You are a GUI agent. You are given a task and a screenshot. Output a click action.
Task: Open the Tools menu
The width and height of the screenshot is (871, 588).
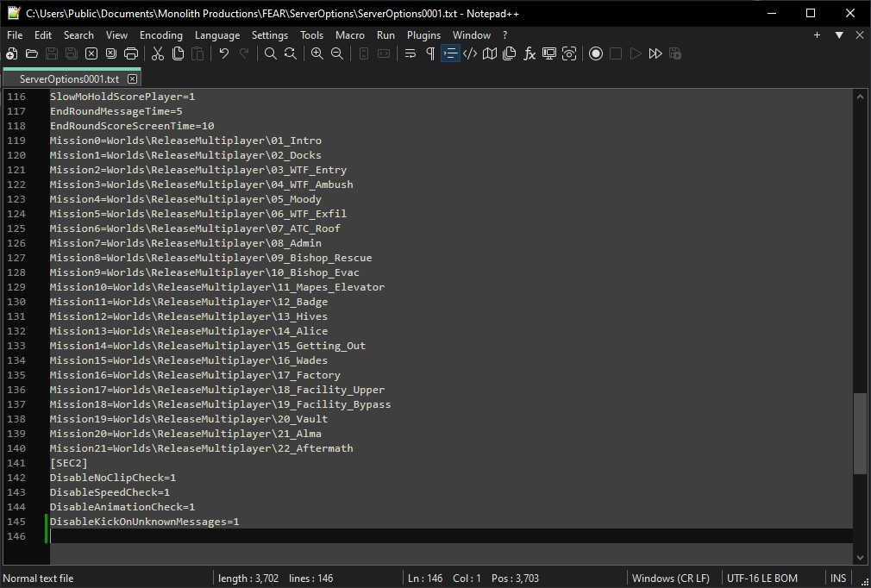pos(311,35)
